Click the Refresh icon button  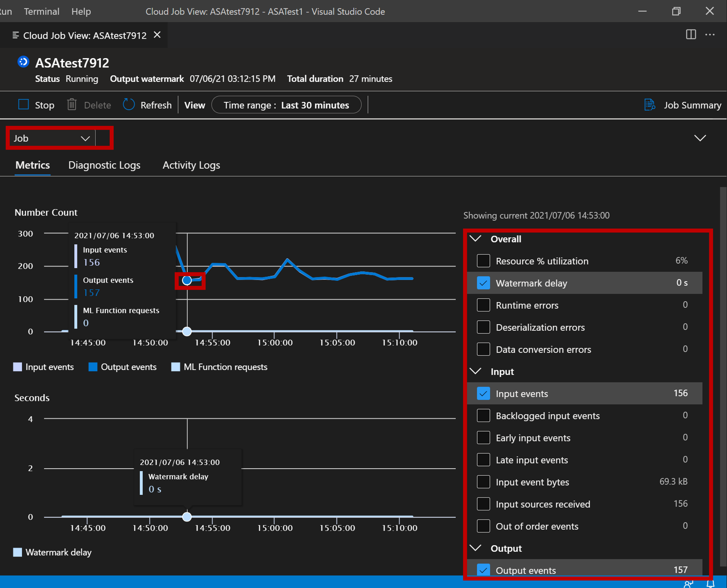(128, 105)
